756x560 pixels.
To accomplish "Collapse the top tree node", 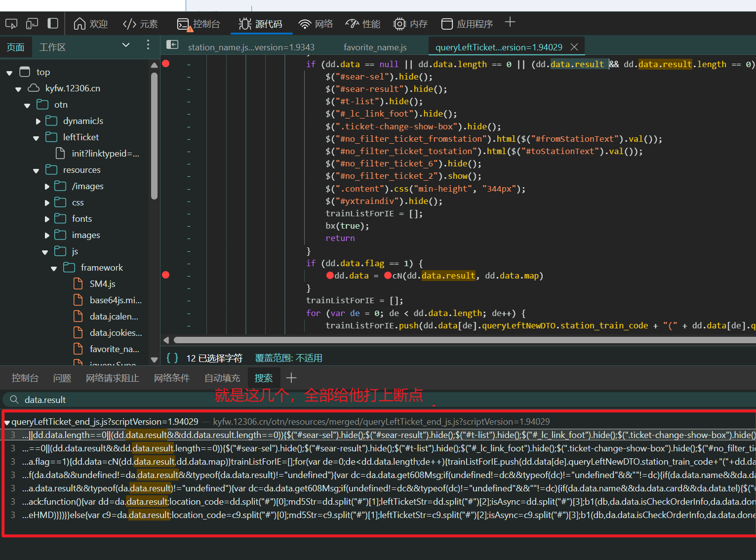I will [9, 73].
